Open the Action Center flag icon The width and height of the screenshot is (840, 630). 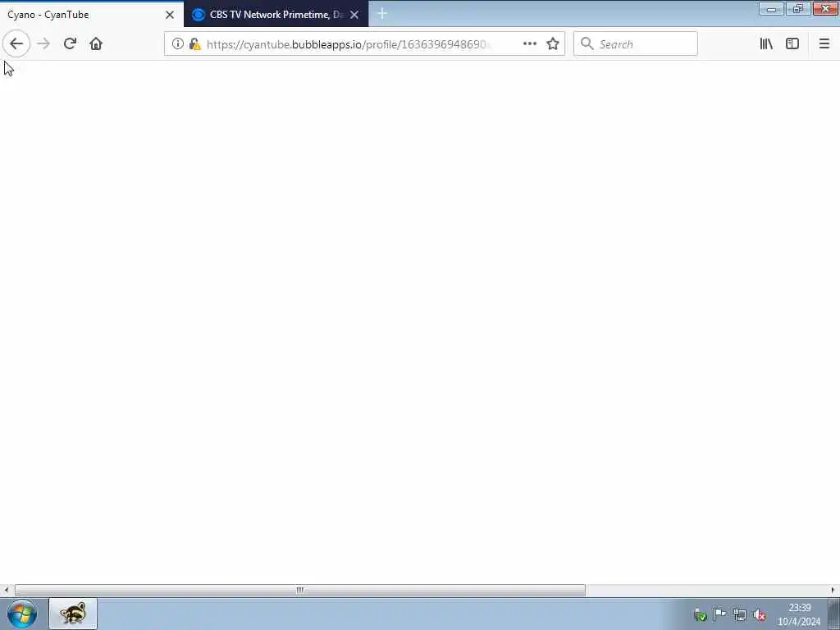click(x=719, y=614)
